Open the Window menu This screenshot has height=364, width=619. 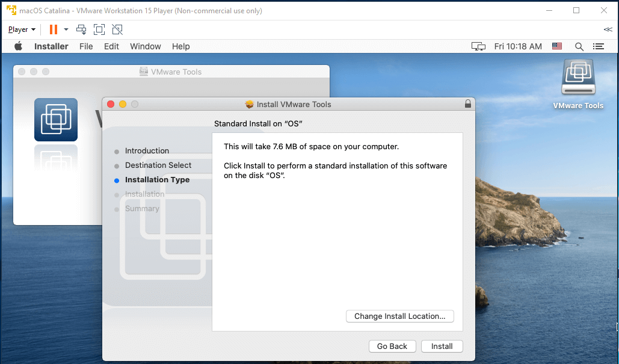(x=146, y=46)
